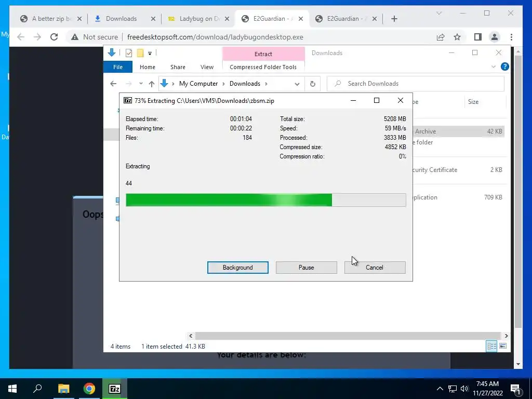Click the Not secure warning icon

pyautogui.click(x=75, y=37)
